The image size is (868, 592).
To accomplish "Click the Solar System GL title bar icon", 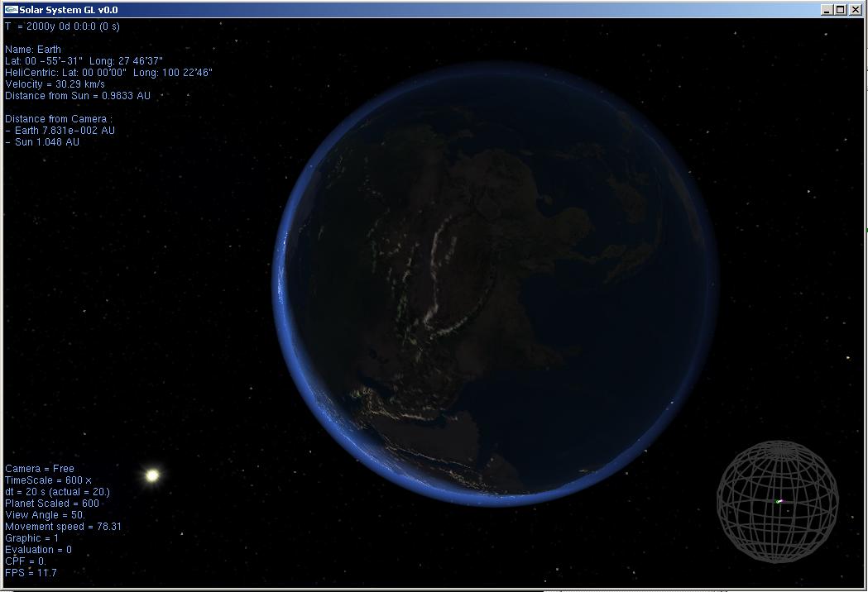I will tap(11, 9).
